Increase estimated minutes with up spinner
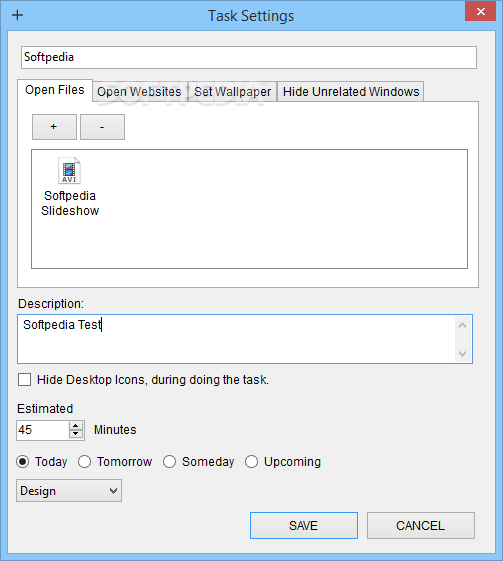Viewport: 503px width, 561px height. coord(75,426)
